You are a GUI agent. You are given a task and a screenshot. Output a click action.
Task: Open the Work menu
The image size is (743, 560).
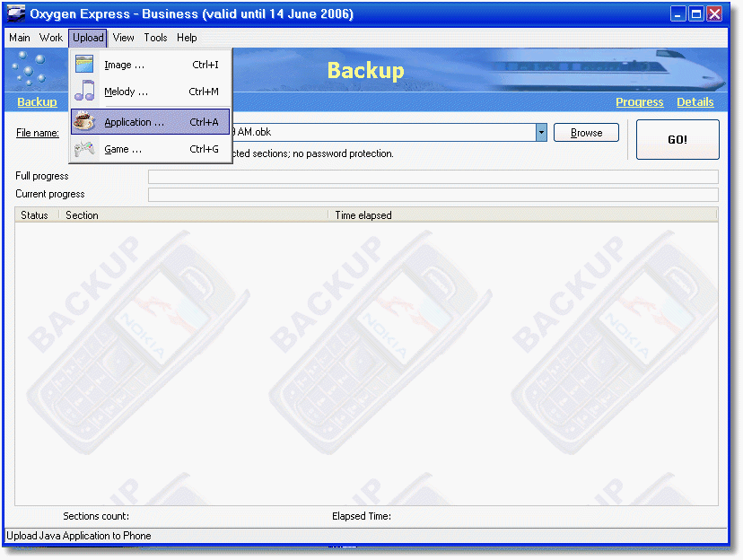pos(51,38)
